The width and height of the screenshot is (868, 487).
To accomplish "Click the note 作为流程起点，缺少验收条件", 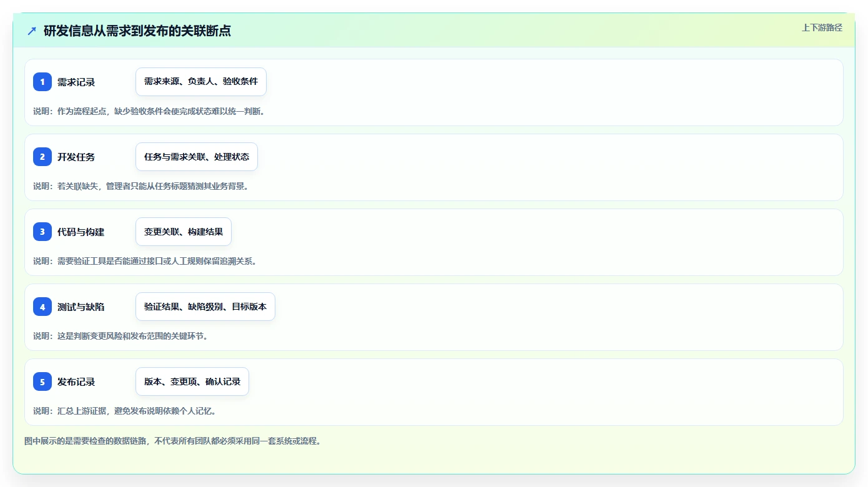I will pyautogui.click(x=149, y=111).
